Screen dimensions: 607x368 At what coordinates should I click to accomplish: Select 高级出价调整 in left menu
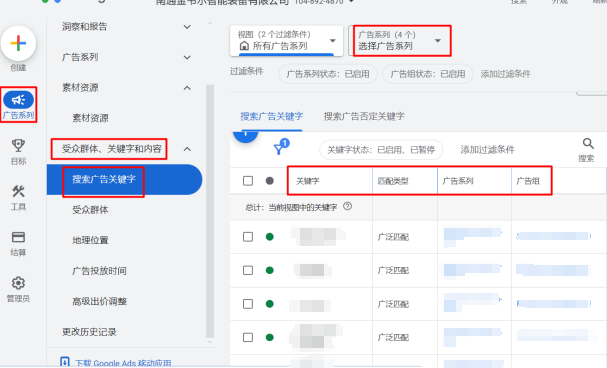pyautogui.click(x=99, y=301)
